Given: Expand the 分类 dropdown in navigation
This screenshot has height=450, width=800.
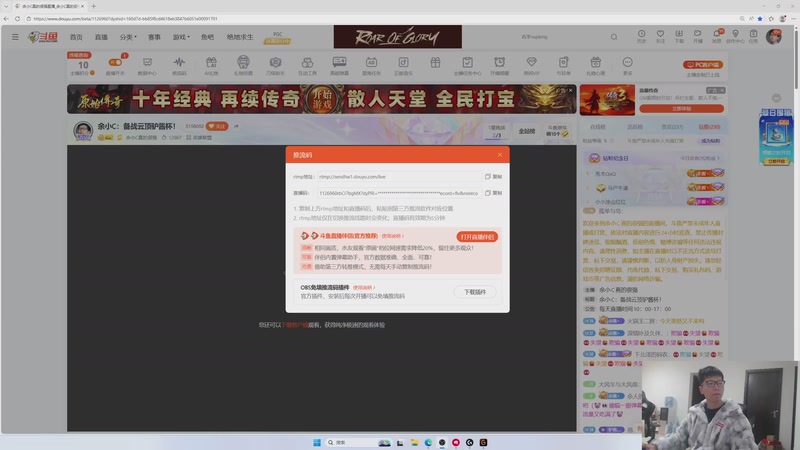Looking at the screenshot, I should click(128, 37).
